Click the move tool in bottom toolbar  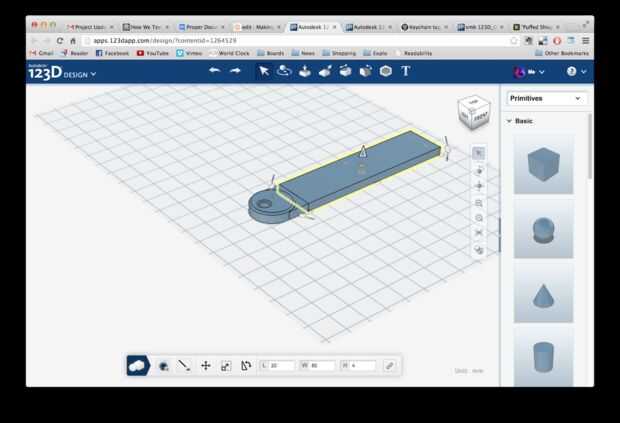point(205,366)
